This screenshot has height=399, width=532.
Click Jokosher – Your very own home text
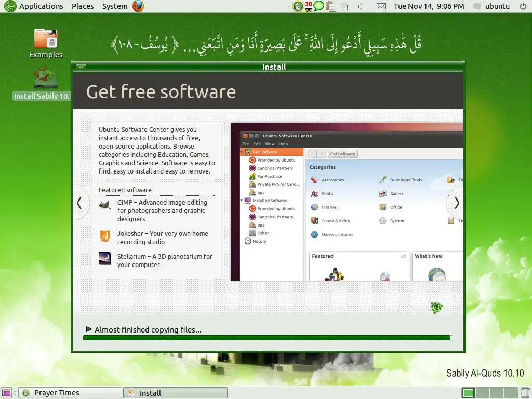click(x=163, y=237)
